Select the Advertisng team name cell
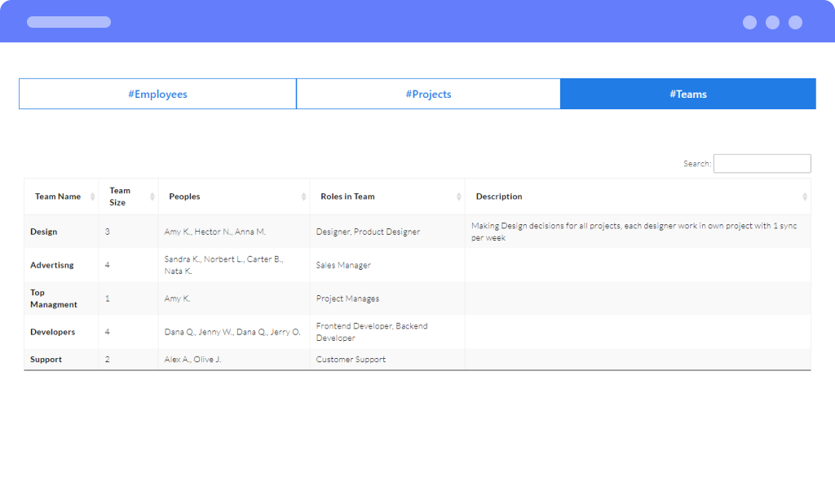Viewport: 835px width, 504px height. click(x=61, y=265)
